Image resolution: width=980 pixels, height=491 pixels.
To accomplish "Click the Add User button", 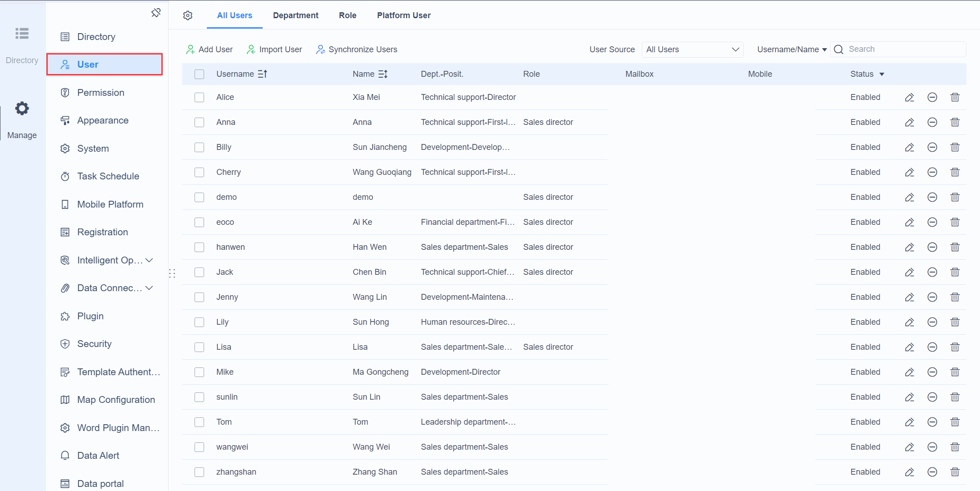I will (210, 50).
